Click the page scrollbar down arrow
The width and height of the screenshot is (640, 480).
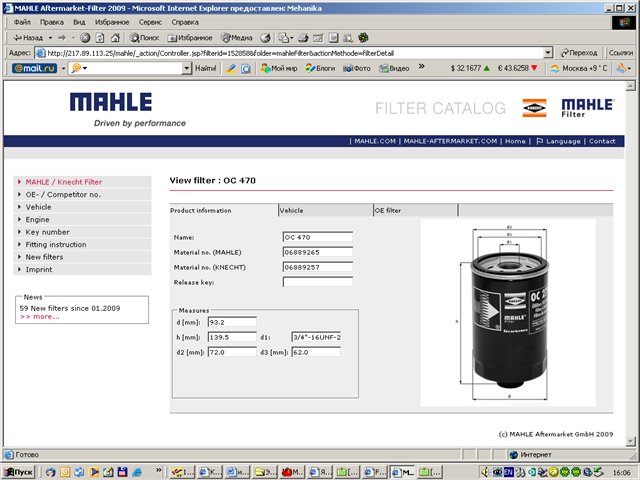click(x=631, y=441)
